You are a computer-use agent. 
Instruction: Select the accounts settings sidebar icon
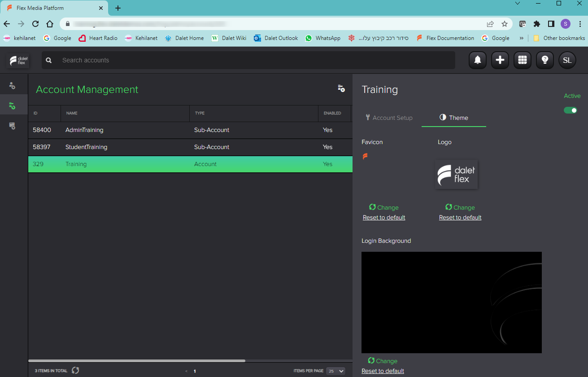(13, 106)
